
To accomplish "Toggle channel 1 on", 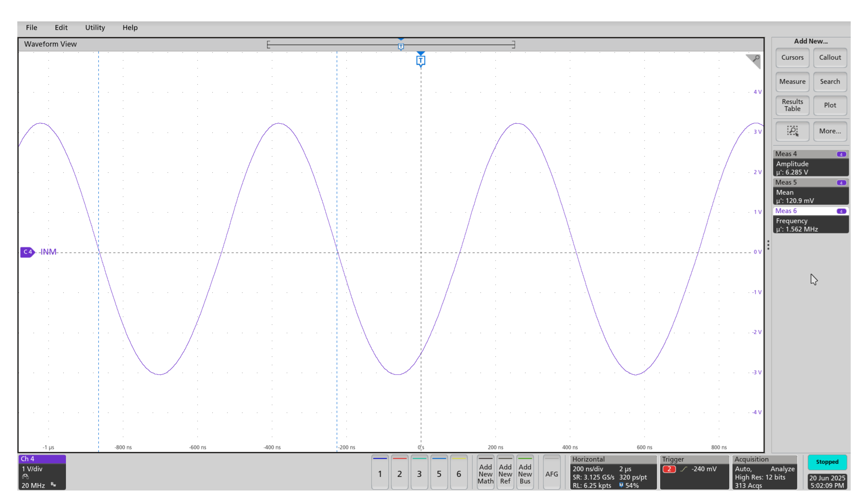I will click(x=380, y=473).
